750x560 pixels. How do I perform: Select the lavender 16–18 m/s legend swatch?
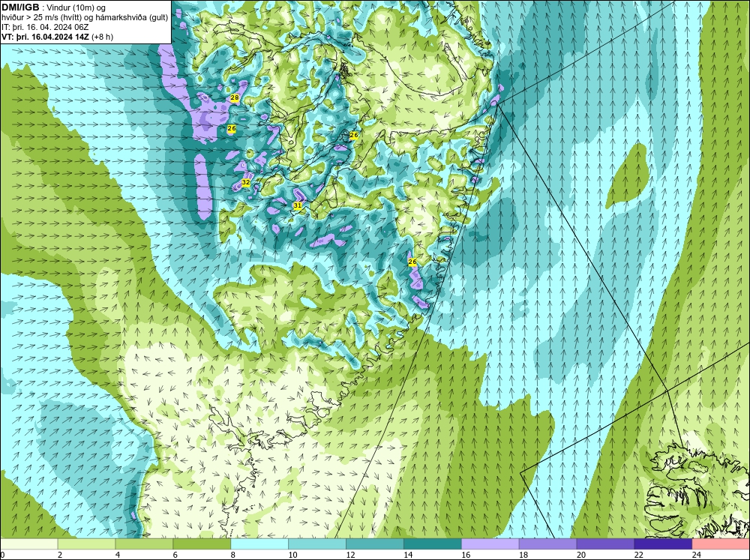[490, 544]
